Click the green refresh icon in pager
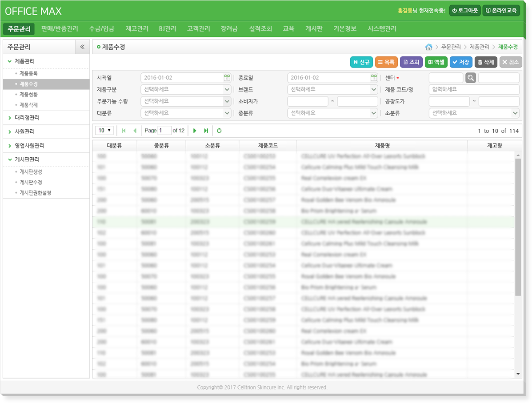 pyautogui.click(x=219, y=131)
